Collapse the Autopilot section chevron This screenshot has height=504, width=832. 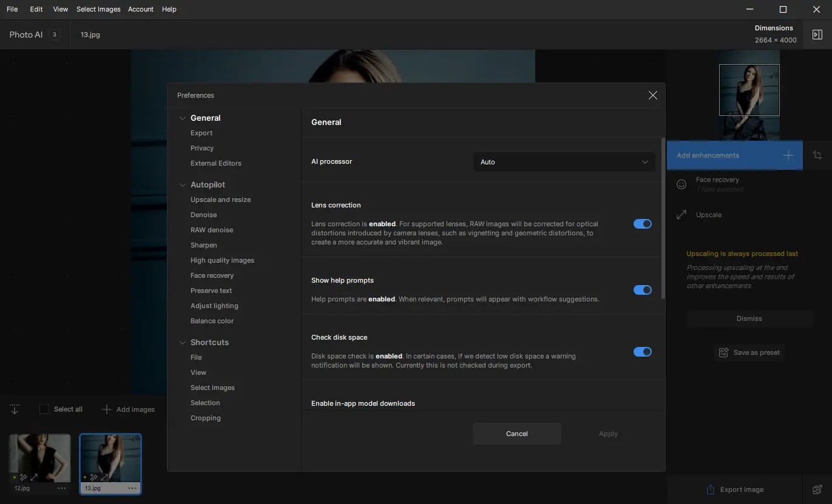[x=182, y=185]
